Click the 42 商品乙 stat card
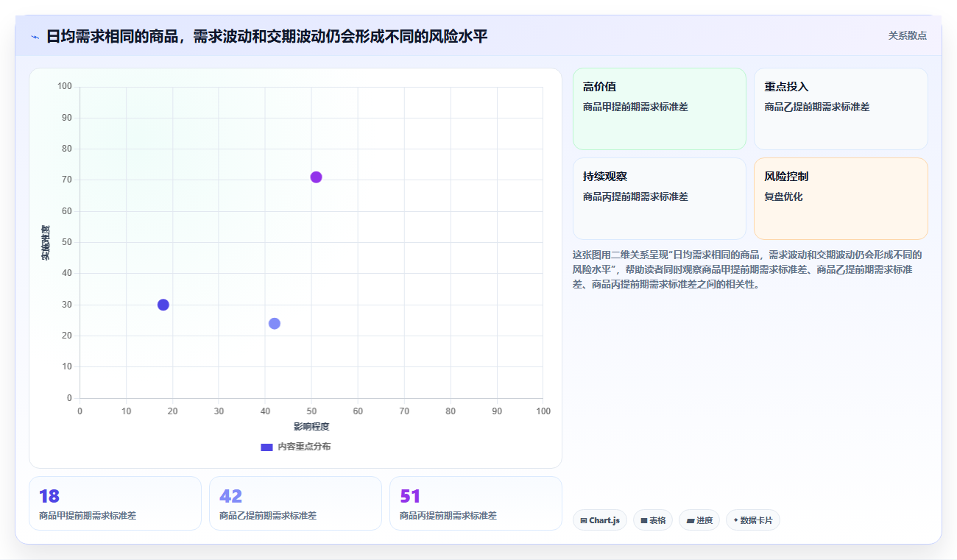The width and height of the screenshot is (957, 560). [295, 503]
